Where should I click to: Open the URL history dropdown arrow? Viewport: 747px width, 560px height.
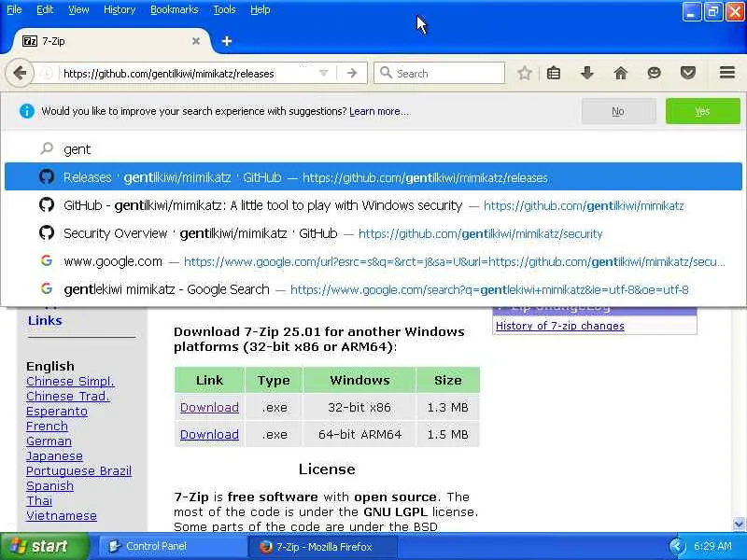pyautogui.click(x=323, y=74)
